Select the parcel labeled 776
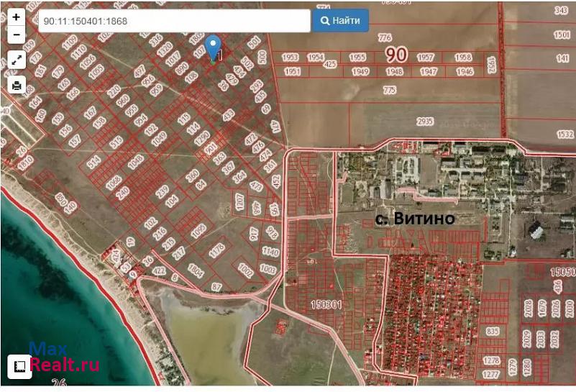The width and height of the screenshot is (576, 392). click(x=385, y=37)
